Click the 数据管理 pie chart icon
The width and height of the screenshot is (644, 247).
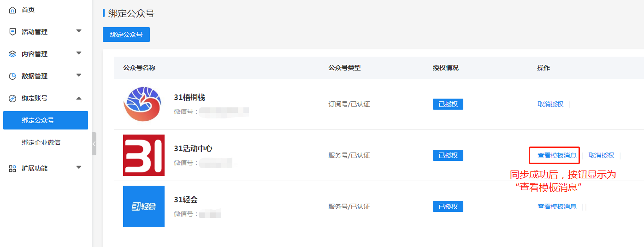(12, 76)
